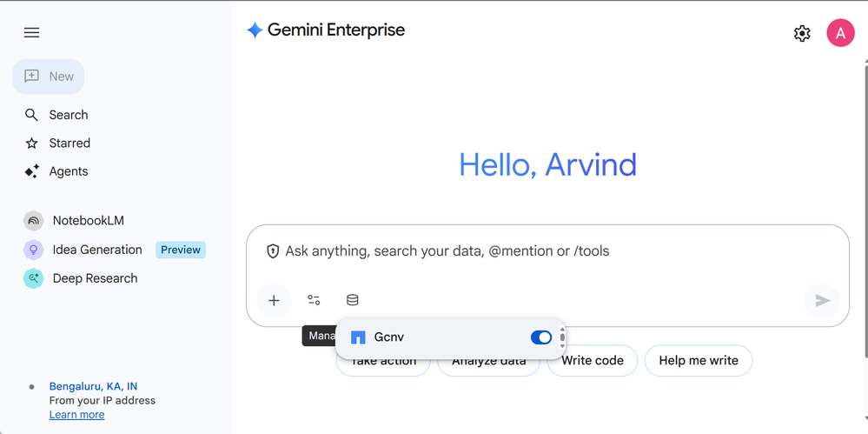The height and width of the screenshot is (434, 868).
Task: Click the data sources database icon
Action: pyautogui.click(x=352, y=300)
